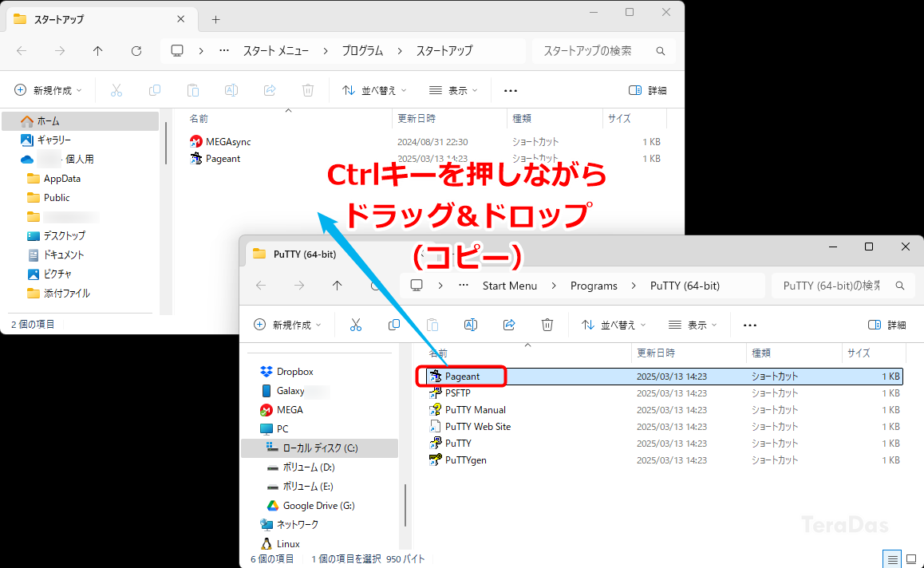This screenshot has height=568, width=924.
Task: Open ホーム in スタートアップ navigation pane
Action: point(81,120)
